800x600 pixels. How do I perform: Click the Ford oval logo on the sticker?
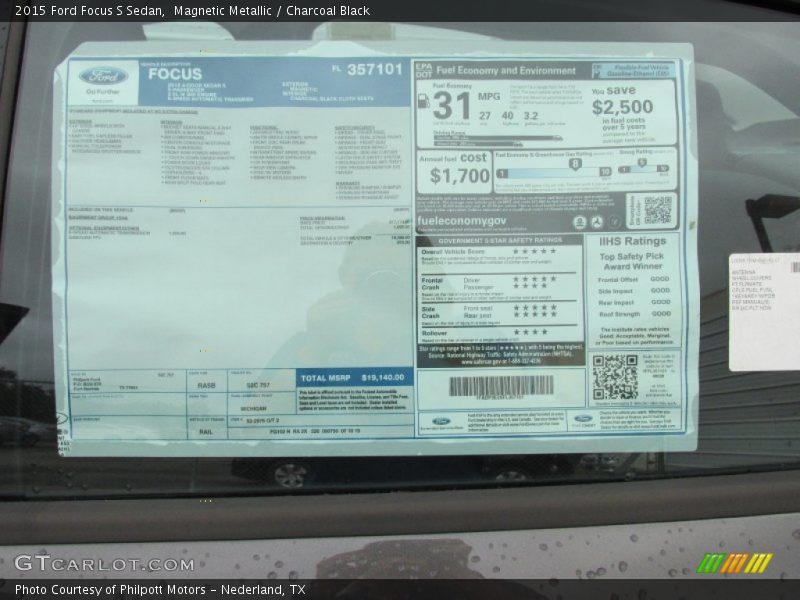[x=103, y=77]
